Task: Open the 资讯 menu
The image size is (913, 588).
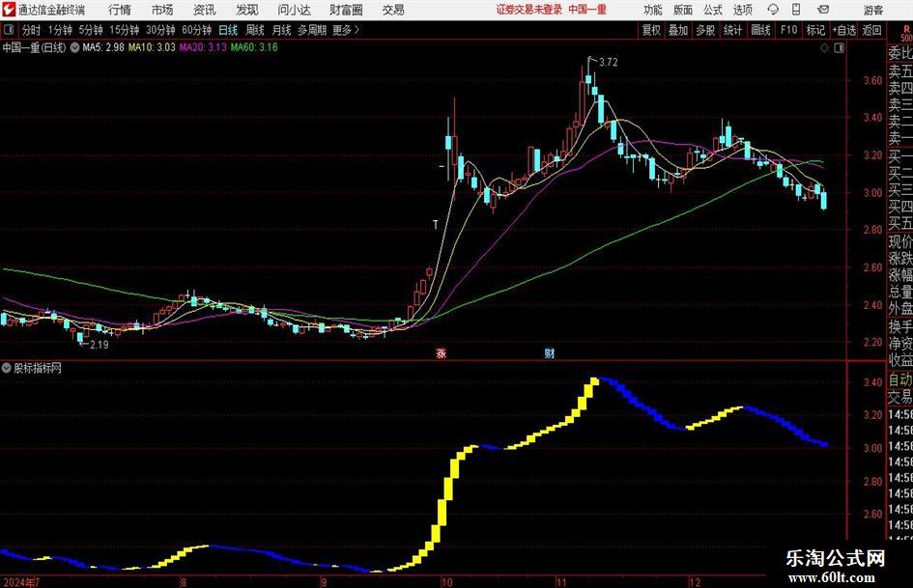Action: [205, 10]
